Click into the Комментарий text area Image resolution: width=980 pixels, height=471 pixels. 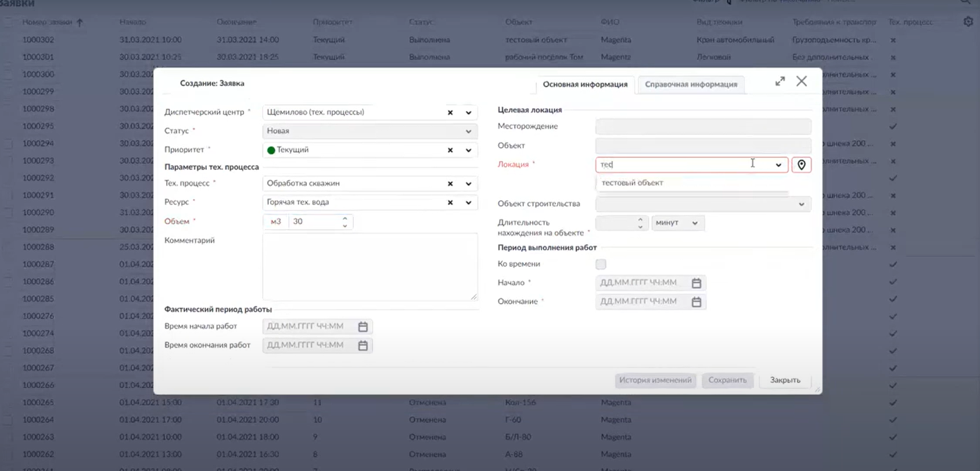point(369,267)
